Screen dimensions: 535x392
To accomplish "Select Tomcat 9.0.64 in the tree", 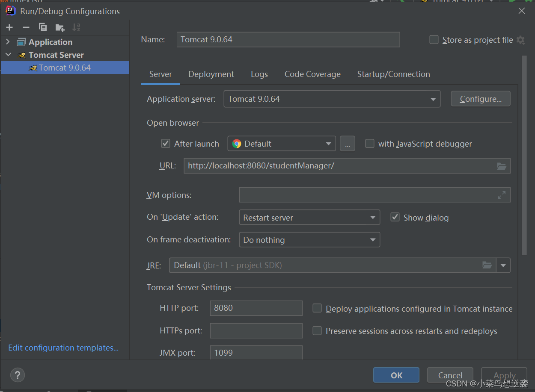I will click(65, 68).
